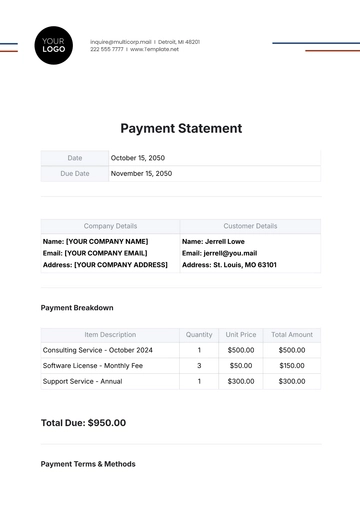Screen dimensions: 360x509
Task: Click $300.00 unit price of Support Service
Action: click(x=241, y=381)
